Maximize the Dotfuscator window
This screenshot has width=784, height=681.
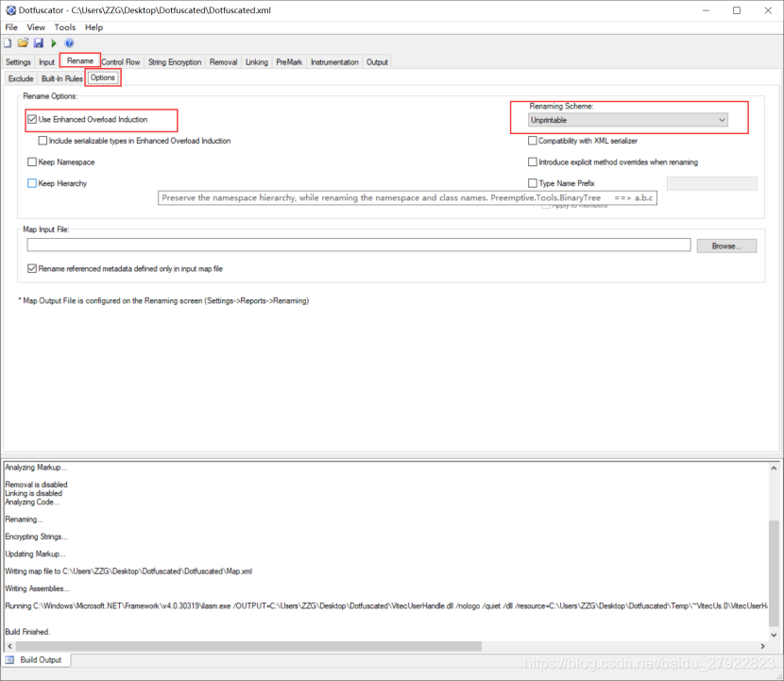click(737, 10)
